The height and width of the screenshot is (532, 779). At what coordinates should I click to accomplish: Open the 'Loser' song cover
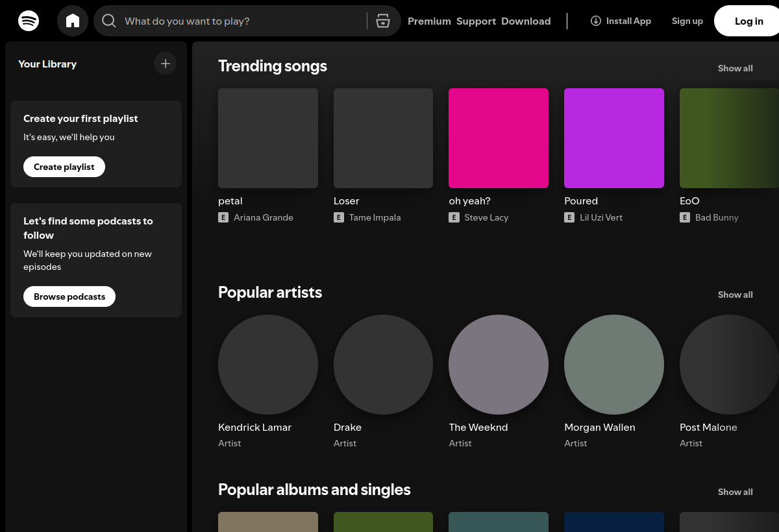click(x=383, y=138)
